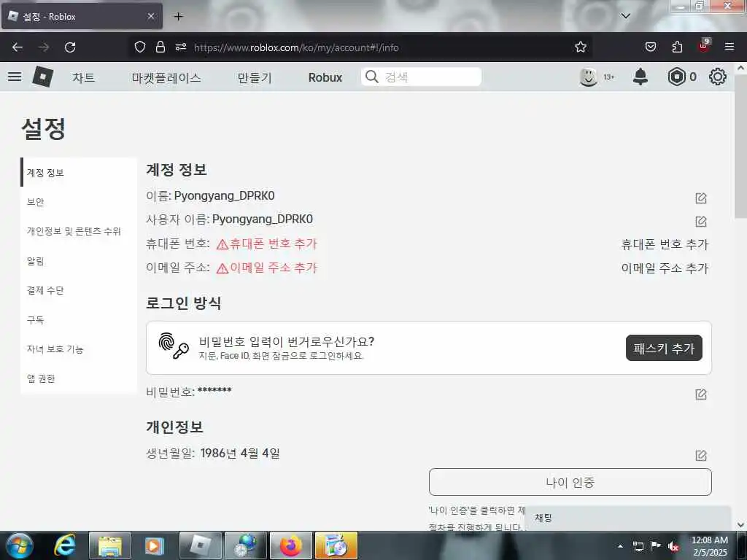Switch to Firefox on the taskbar
The height and width of the screenshot is (560, 747).
[x=290, y=545]
